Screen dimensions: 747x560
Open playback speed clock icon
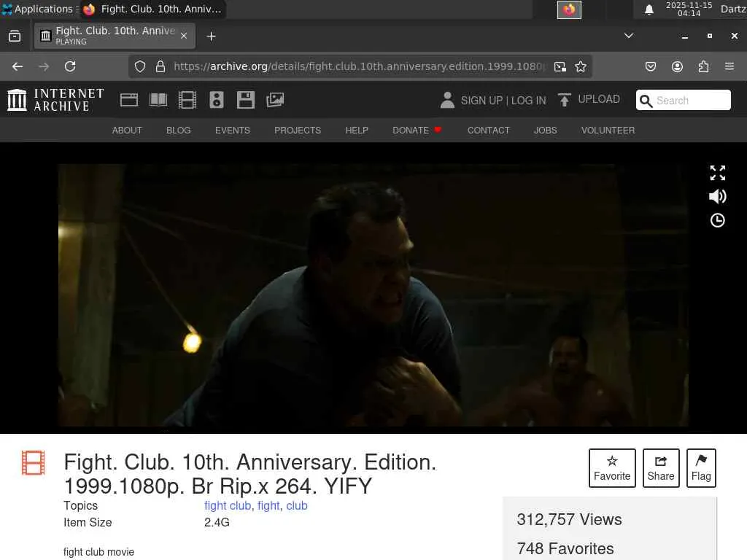[x=718, y=220]
